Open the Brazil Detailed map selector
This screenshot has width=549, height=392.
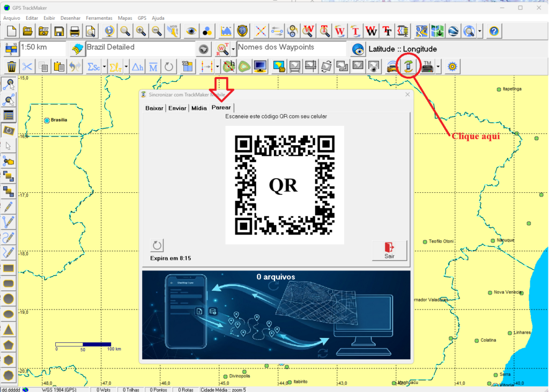[140, 49]
